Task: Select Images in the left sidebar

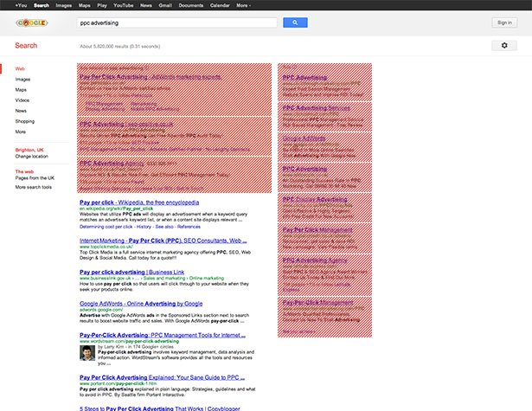Action: (22, 79)
